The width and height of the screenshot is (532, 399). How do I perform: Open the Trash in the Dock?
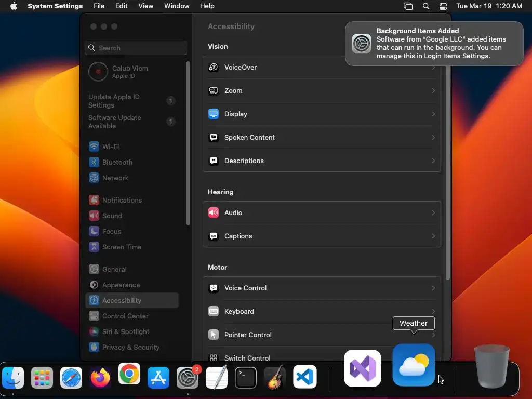click(491, 366)
